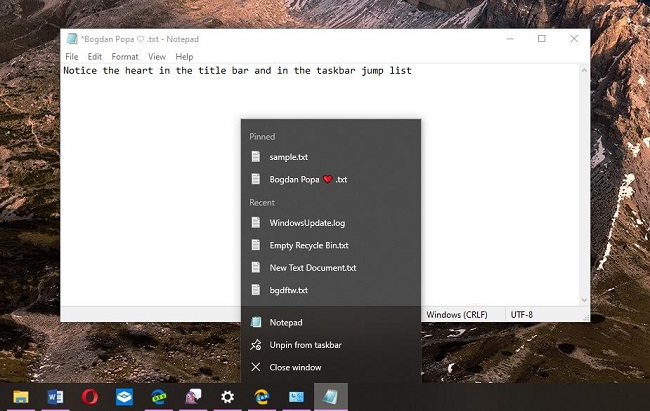Image resolution: width=650 pixels, height=411 pixels.
Task: Close Notepad with title bar X
Action: [574, 39]
